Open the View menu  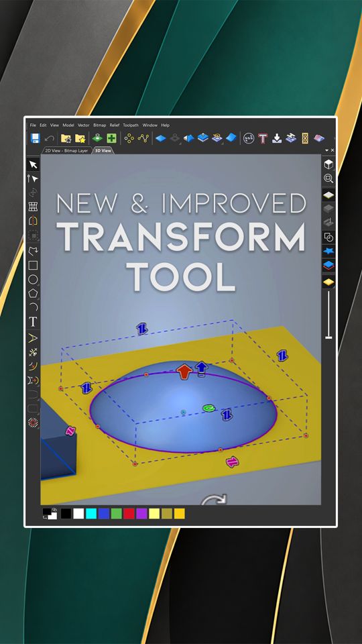[54, 125]
